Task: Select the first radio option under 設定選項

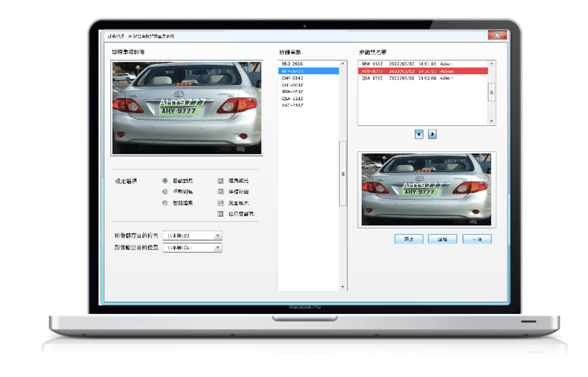Action: click(x=165, y=181)
